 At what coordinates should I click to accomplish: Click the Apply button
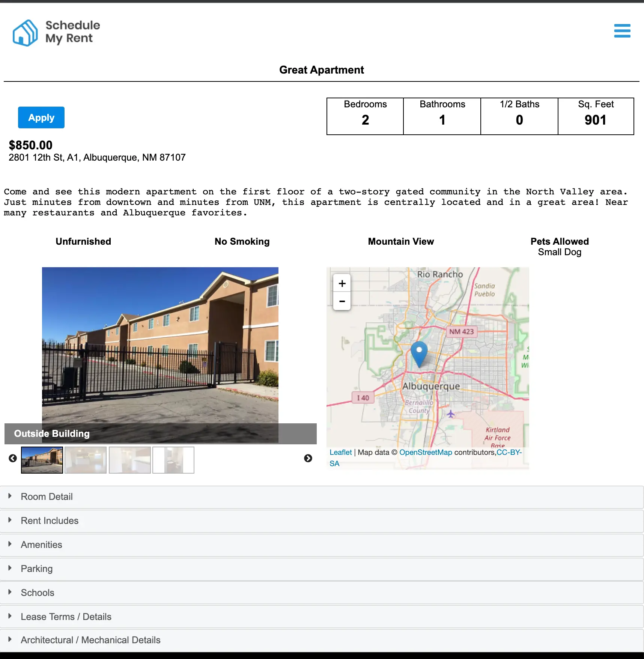coord(41,117)
